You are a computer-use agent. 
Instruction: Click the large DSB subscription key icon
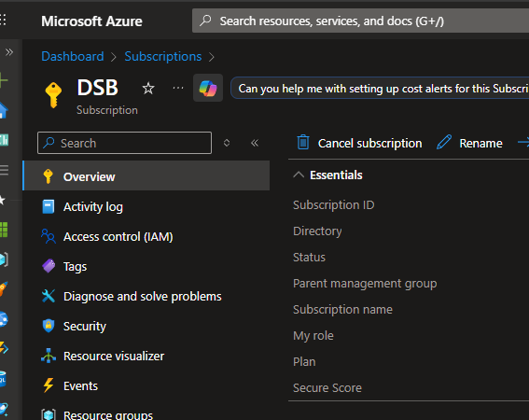click(53, 95)
